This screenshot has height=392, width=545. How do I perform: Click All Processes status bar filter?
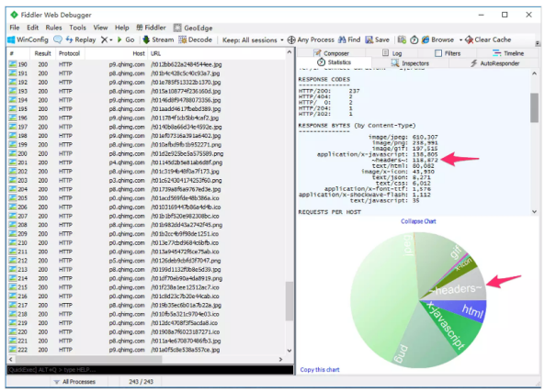coord(75,382)
